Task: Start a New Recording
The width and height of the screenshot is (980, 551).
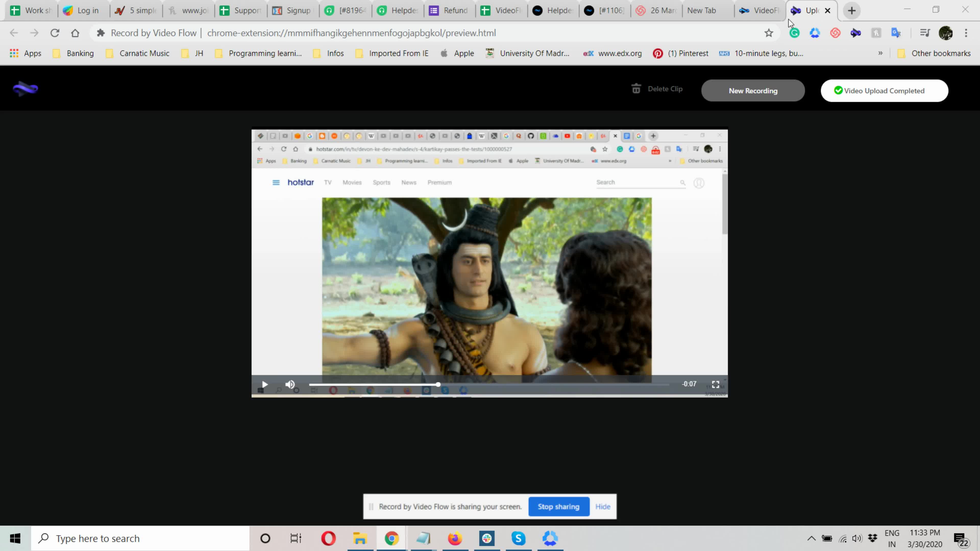Action: tap(753, 91)
